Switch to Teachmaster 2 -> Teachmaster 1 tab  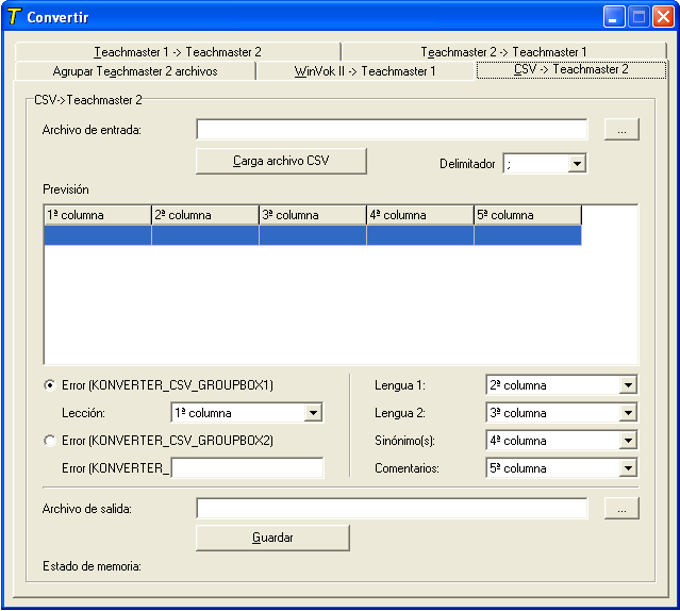coord(504,52)
